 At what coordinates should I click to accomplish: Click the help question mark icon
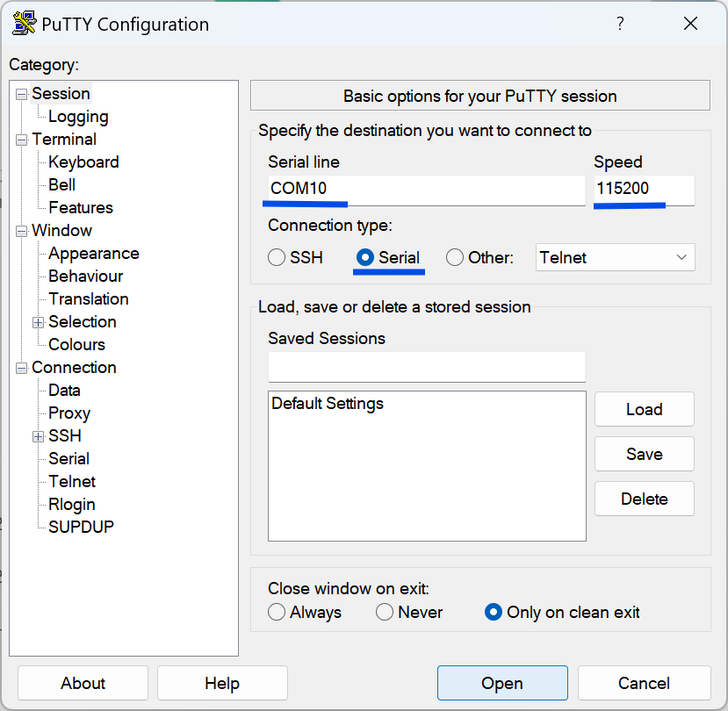point(620,24)
